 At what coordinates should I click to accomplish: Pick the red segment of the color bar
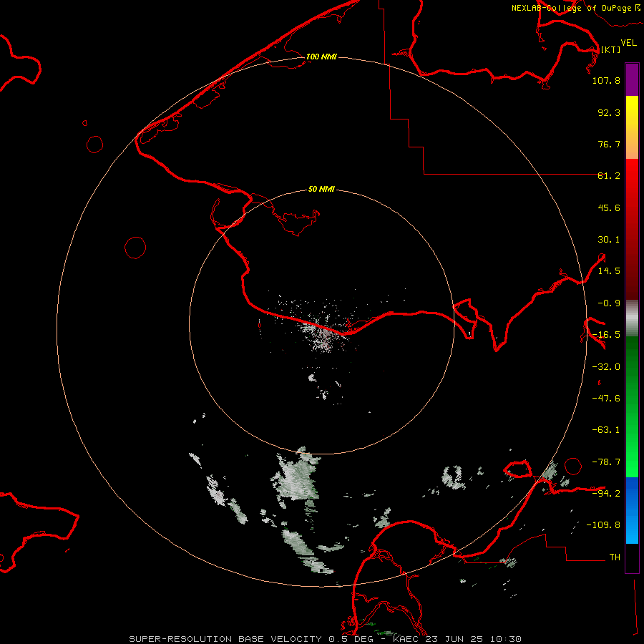pos(632,229)
